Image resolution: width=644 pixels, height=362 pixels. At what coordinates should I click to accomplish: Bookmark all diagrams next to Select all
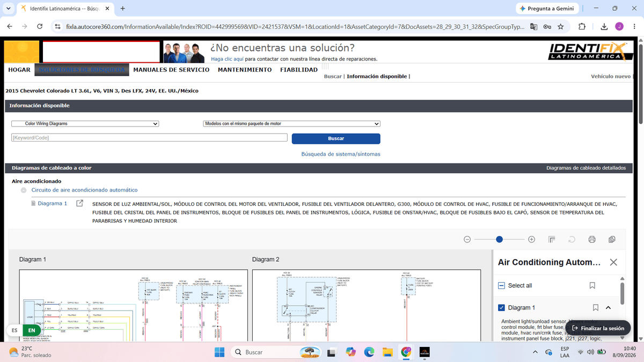[x=592, y=285]
